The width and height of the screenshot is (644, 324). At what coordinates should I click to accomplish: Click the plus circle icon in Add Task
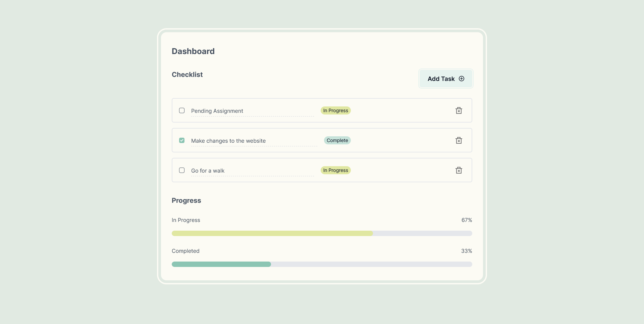point(462,79)
